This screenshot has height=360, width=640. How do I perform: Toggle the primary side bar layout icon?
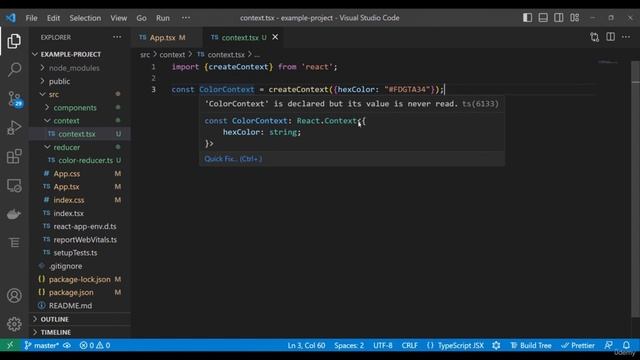tap(527, 18)
